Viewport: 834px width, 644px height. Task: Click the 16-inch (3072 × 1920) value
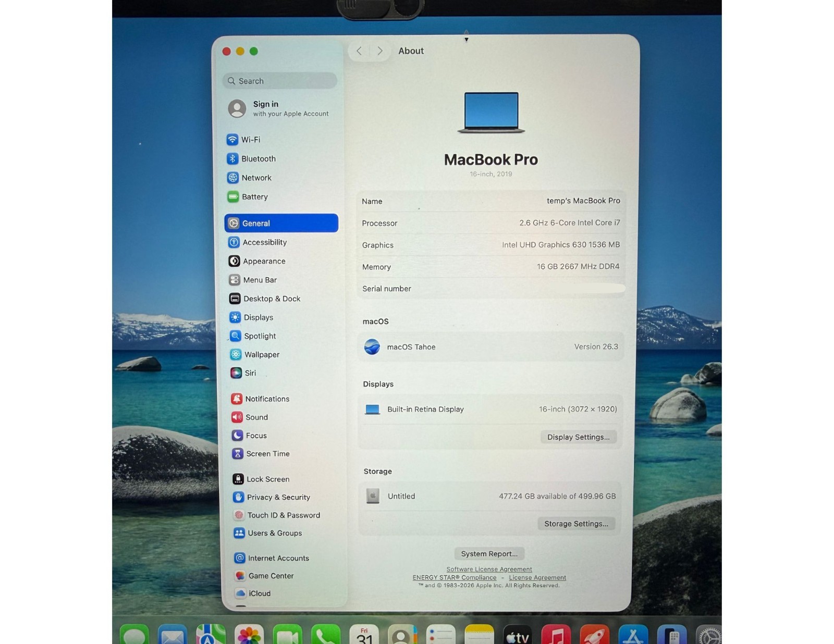pyautogui.click(x=578, y=409)
